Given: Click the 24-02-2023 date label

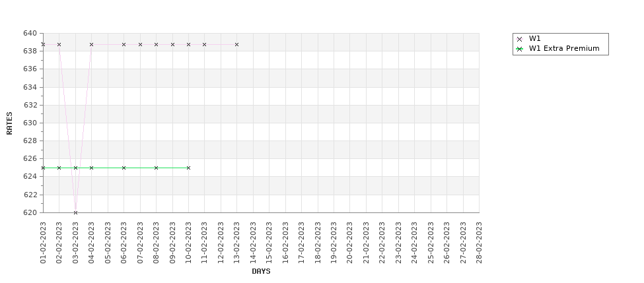Looking at the screenshot, I should [x=414, y=242].
